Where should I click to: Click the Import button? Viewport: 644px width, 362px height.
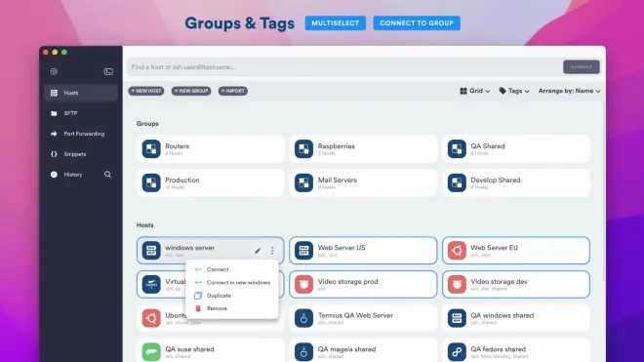pyautogui.click(x=233, y=91)
